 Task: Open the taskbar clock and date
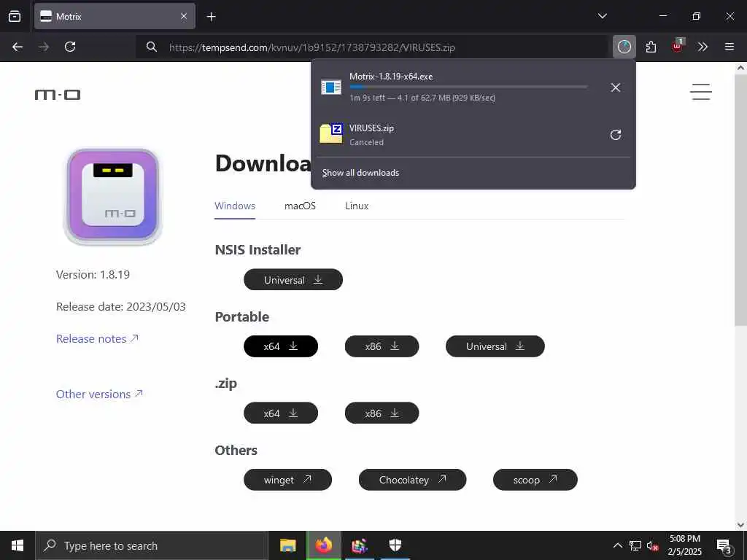coord(684,545)
